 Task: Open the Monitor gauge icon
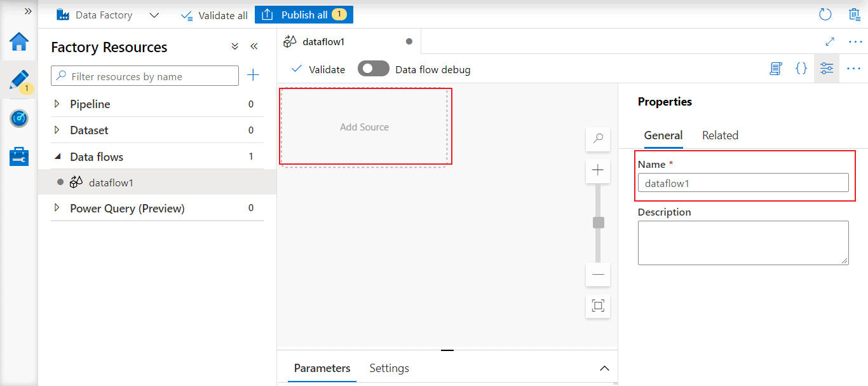coord(19,118)
